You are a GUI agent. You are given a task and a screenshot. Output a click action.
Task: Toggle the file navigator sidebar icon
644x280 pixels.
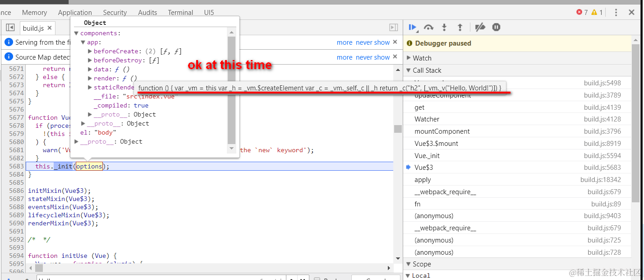coord(10,28)
